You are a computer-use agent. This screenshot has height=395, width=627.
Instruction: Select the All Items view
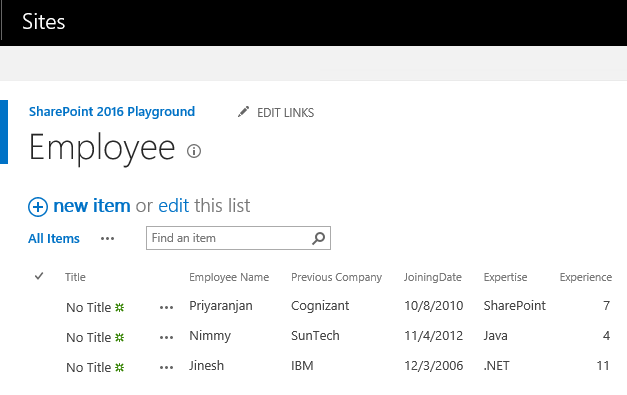tap(54, 239)
